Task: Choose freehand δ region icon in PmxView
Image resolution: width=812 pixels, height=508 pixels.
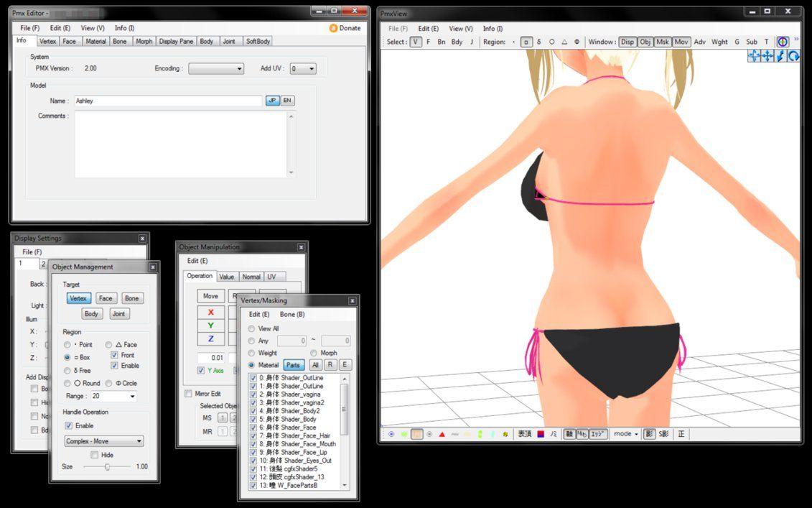Action: coord(539,42)
